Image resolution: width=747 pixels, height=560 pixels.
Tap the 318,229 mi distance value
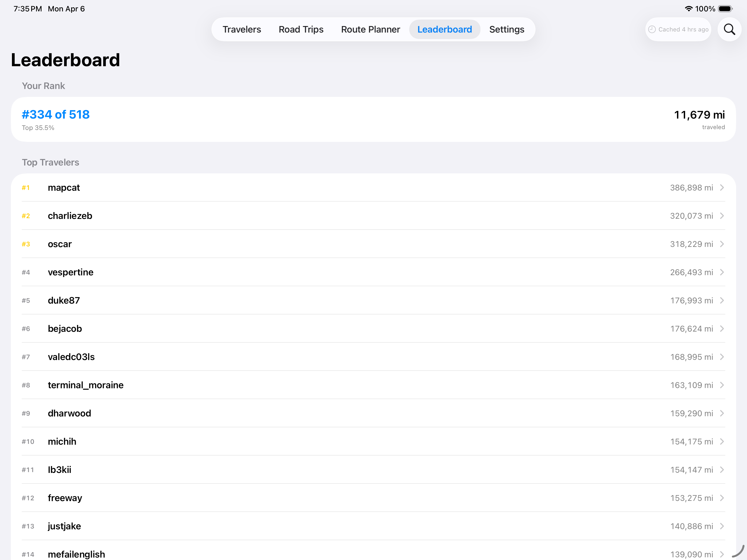pos(692,244)
